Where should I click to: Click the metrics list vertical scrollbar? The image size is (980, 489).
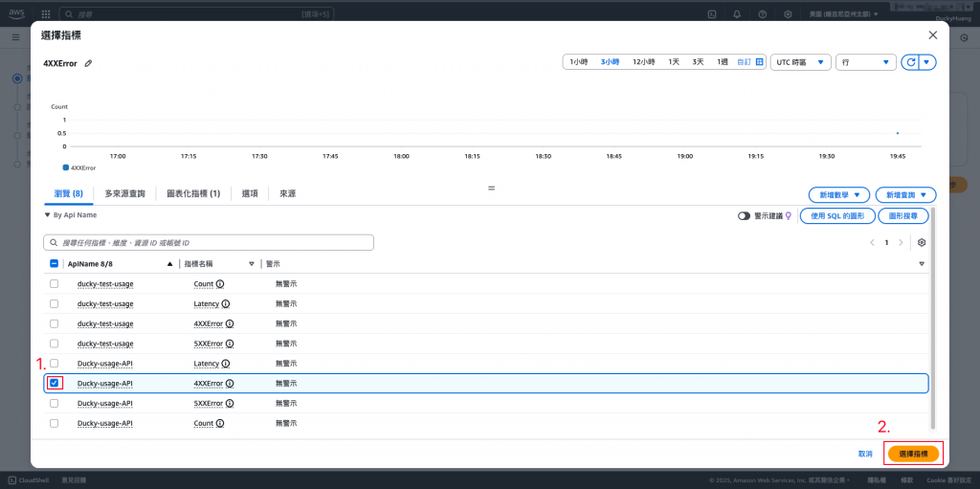[933, 319]
